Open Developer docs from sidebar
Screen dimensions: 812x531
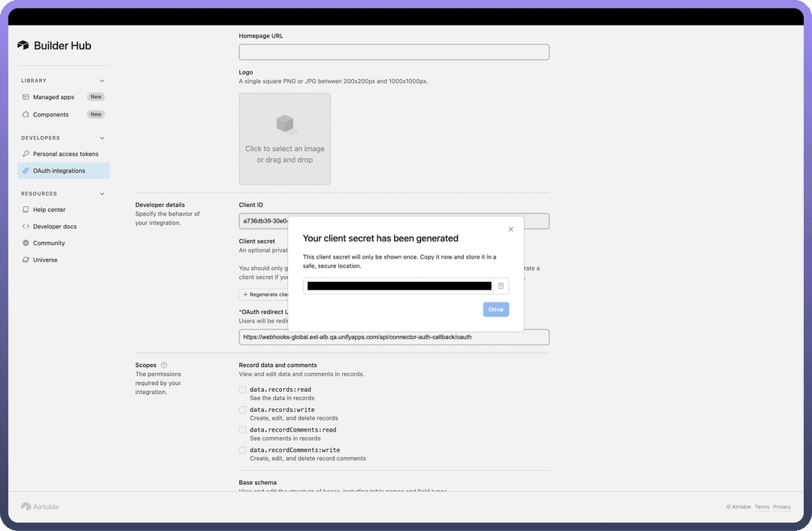(x=55, y=226)
